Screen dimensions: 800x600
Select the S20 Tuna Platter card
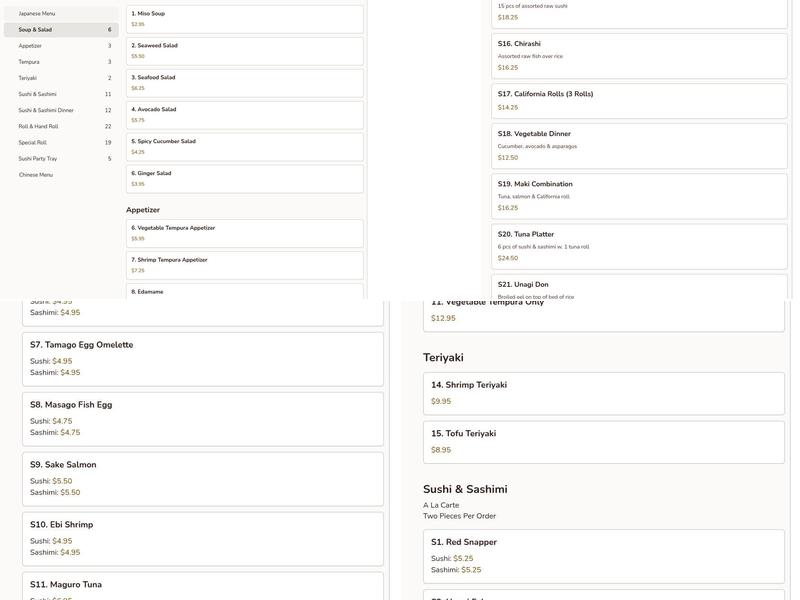(x=639, y=246)
